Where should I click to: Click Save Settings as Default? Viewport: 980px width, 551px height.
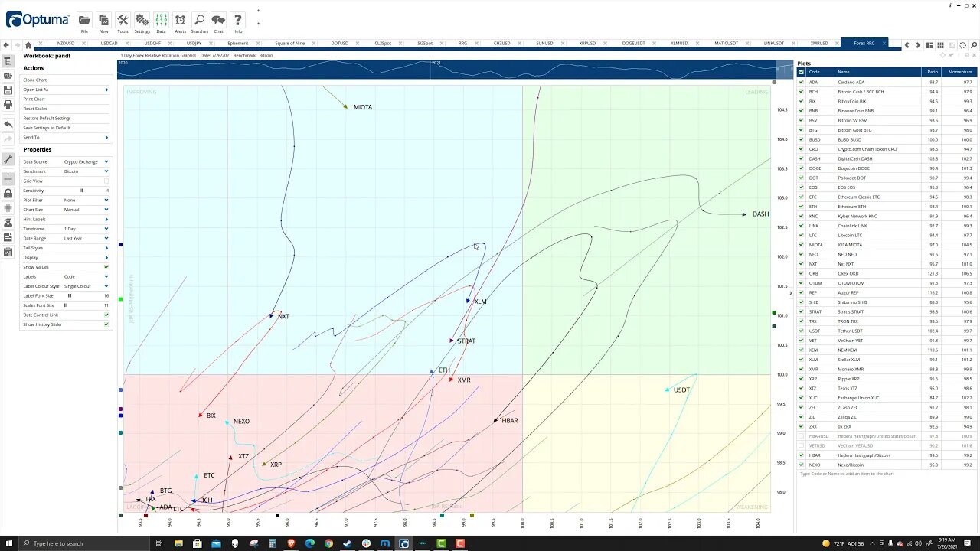click(47, 128)
